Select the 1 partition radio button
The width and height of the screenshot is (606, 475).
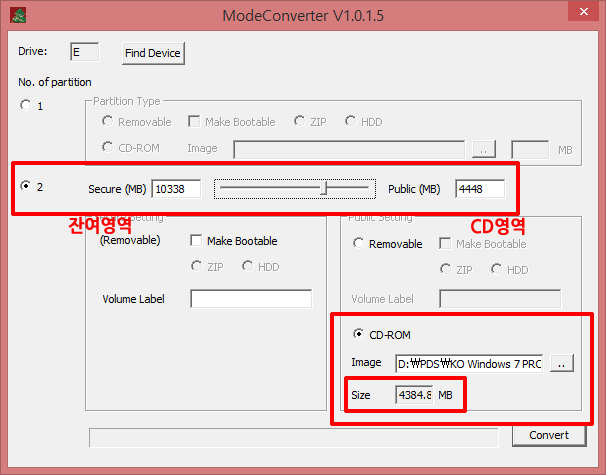(x=26, y=105)
